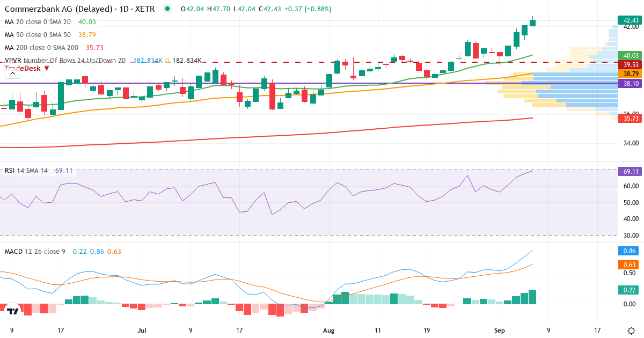Click the 69.11 value in RSI legend
Viewport: 644px width, 338px height.
pos(64,171)
